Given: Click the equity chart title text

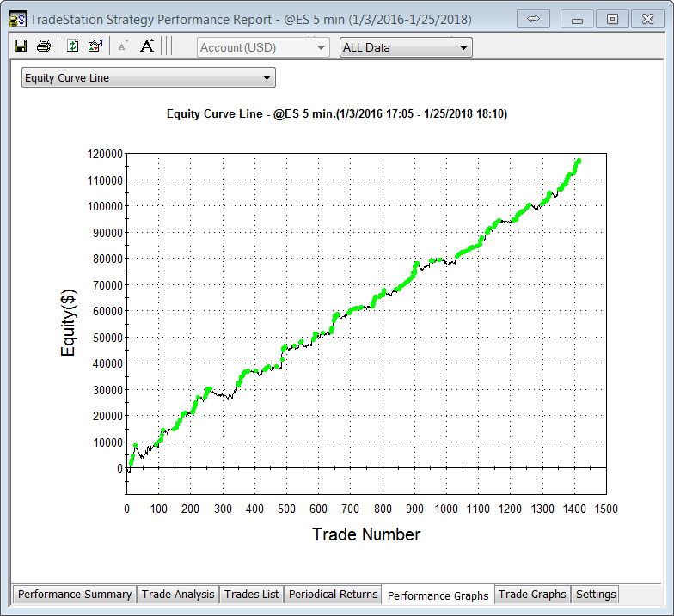Looking at the screenshot, I should [337, 113].
